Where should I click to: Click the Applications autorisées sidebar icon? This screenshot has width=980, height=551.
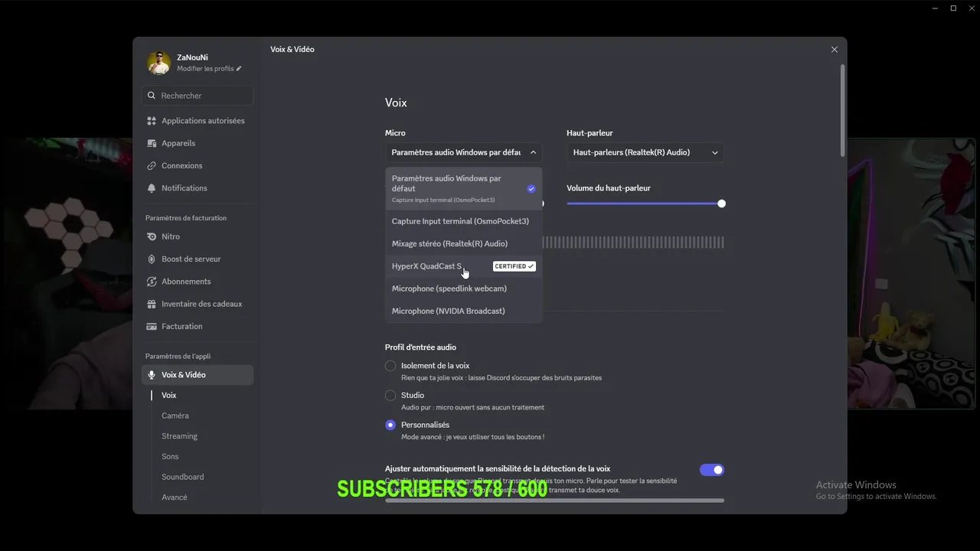[x=152, y=121]
